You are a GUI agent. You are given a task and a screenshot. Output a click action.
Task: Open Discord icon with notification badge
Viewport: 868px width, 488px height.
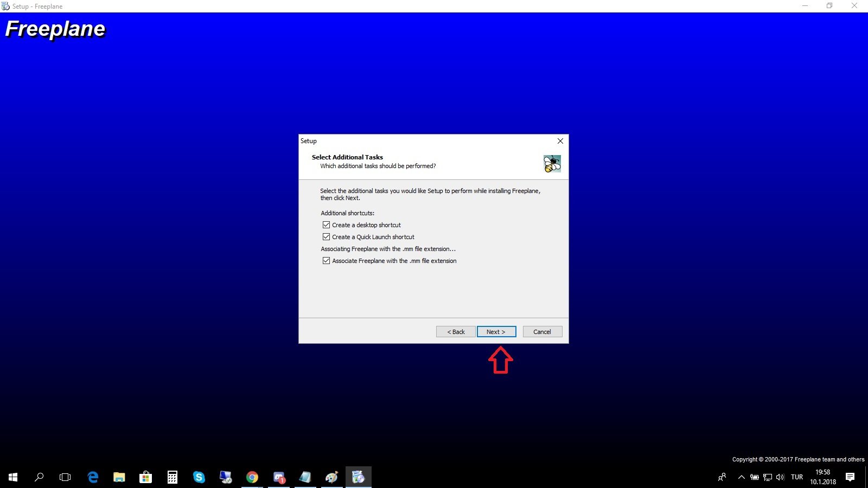pyautogui.click(x=279, y=477)
